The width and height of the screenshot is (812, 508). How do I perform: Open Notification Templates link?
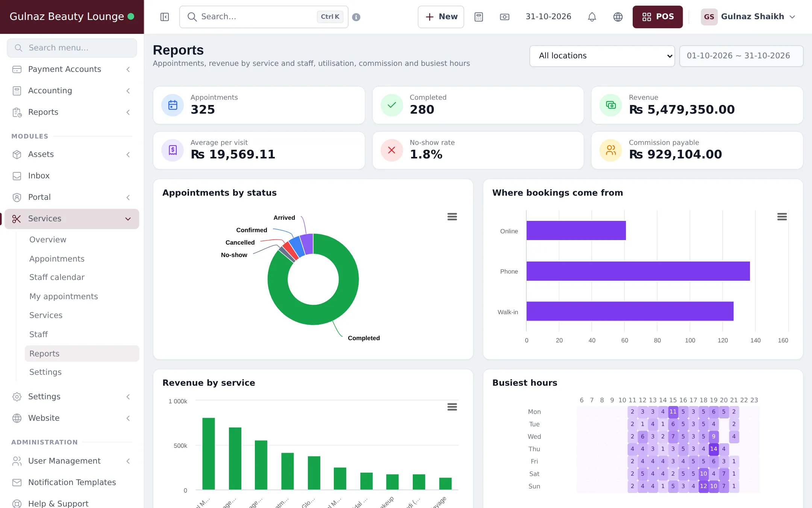[72, 482]
